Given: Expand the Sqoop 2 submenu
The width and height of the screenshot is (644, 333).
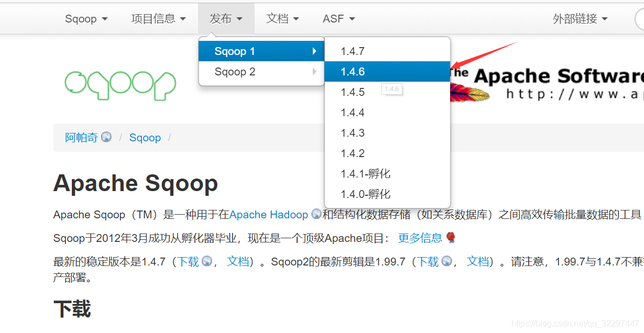Looking at the screenshot, I should click(x=261, y=72).
